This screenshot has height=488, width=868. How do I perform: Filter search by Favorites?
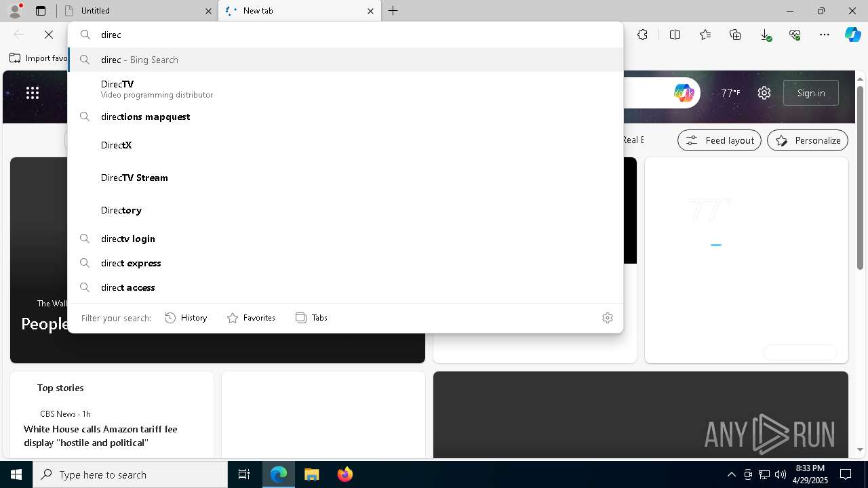251,318
